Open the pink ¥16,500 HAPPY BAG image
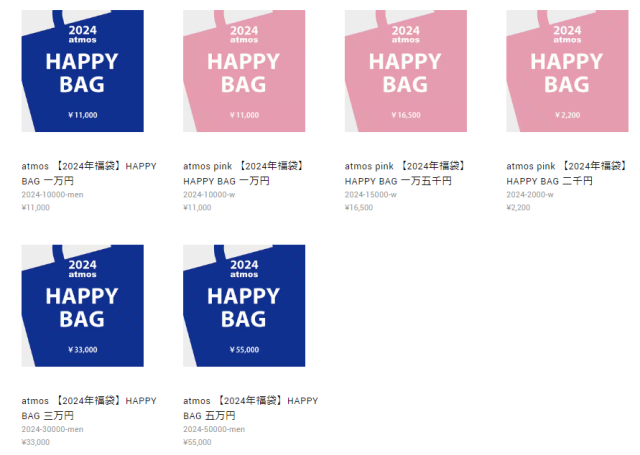 click(406, 71)
